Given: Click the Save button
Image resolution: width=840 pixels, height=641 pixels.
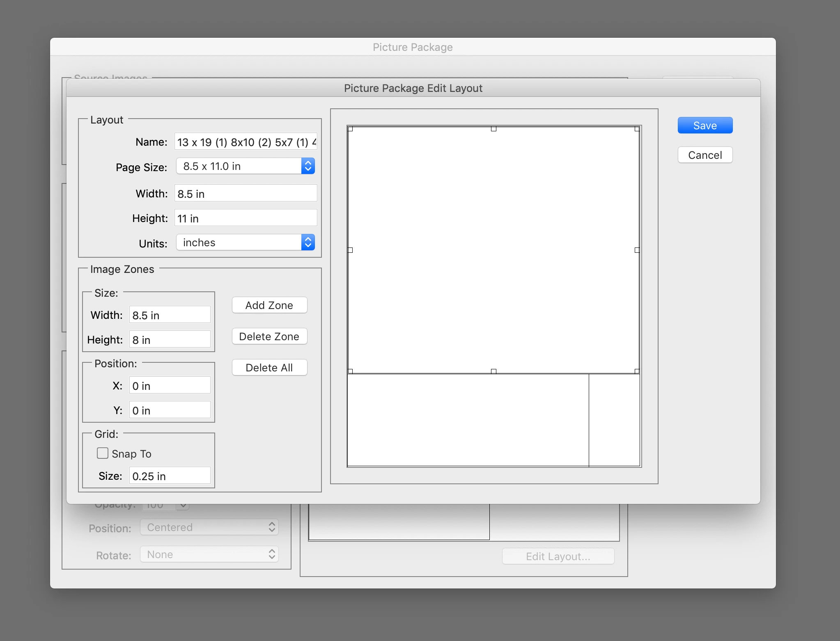Looking at the screenshot, I should pos(705,126).
